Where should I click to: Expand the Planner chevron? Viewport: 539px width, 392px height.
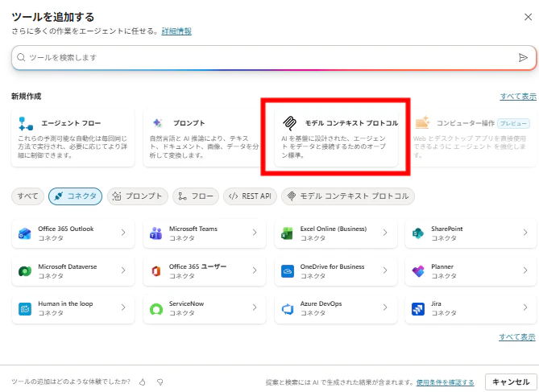(x=525, y=270)
